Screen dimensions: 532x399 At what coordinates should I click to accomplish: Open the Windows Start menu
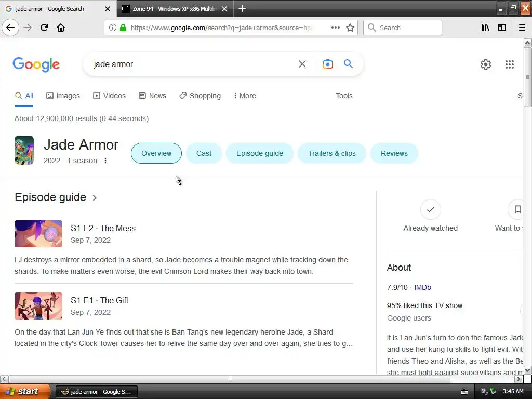tap(24, 392)
